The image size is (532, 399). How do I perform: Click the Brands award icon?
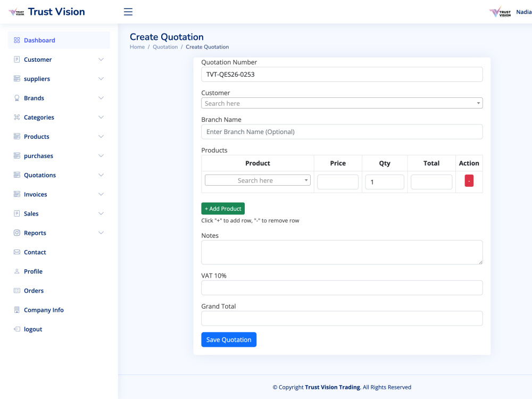click(16, 98)
